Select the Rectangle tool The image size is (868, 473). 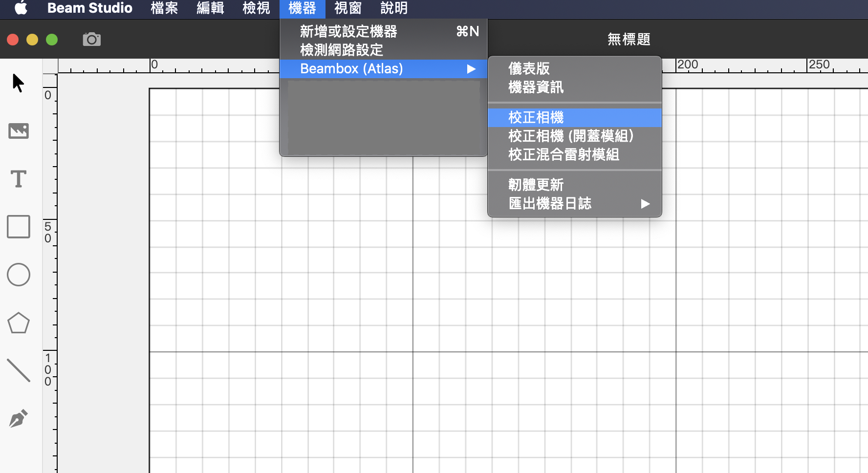click(x=19, y=227)
